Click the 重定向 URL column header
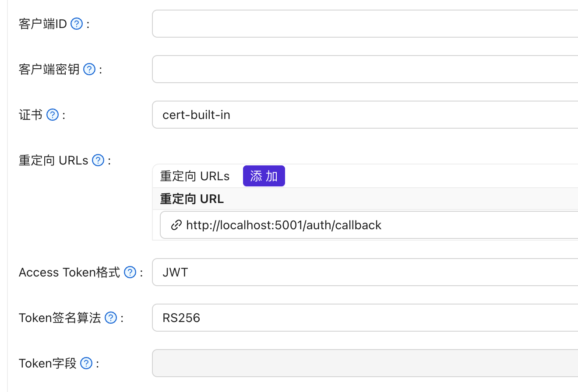 click(x=192, y=199)
